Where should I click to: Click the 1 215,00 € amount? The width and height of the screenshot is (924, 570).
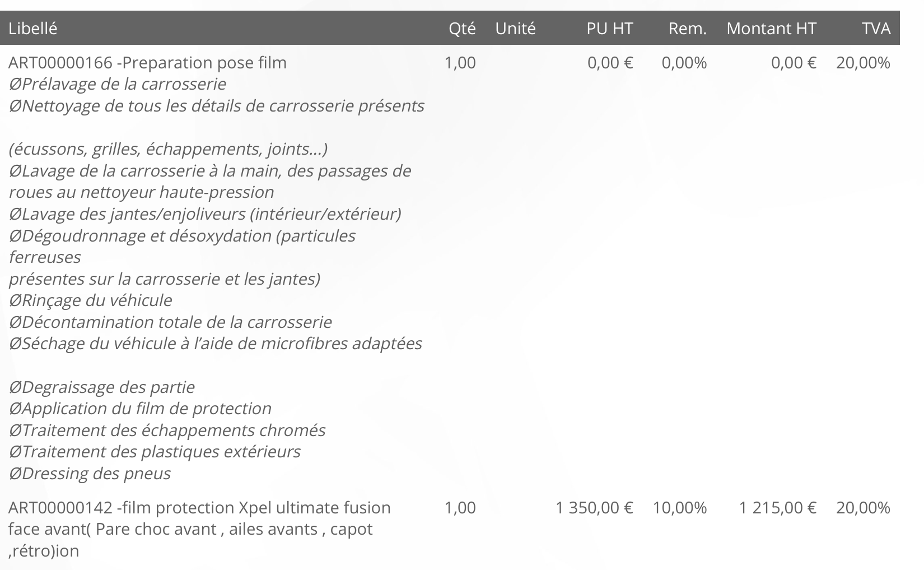[777, 507]
